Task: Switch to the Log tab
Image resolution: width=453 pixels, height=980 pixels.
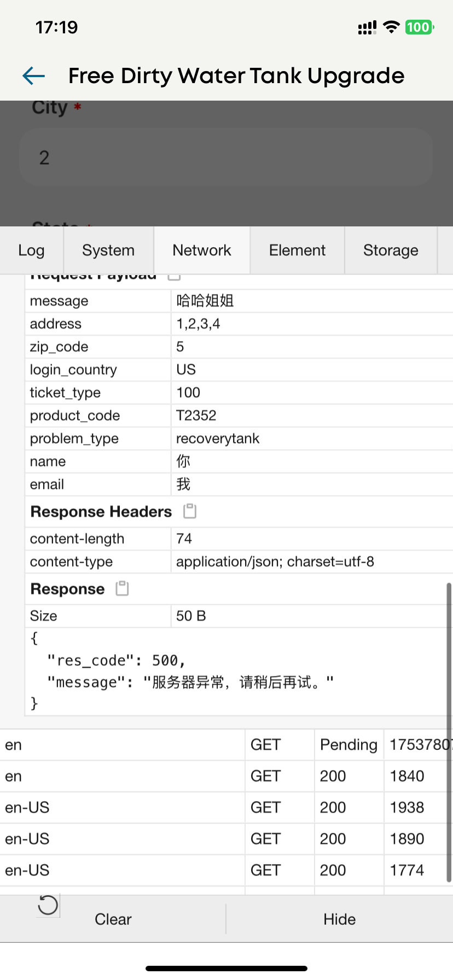Action: (31, 250)
